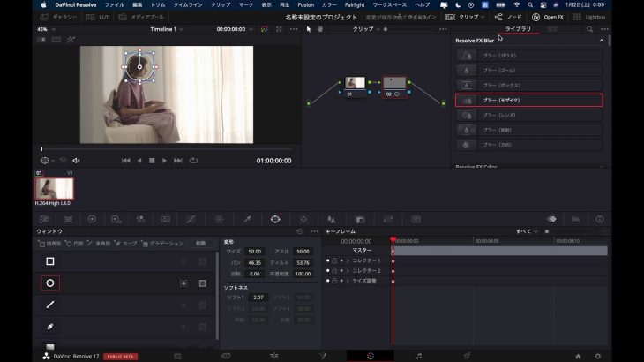
Task: Open the ワークスペース menu
Action: point(389,5)
